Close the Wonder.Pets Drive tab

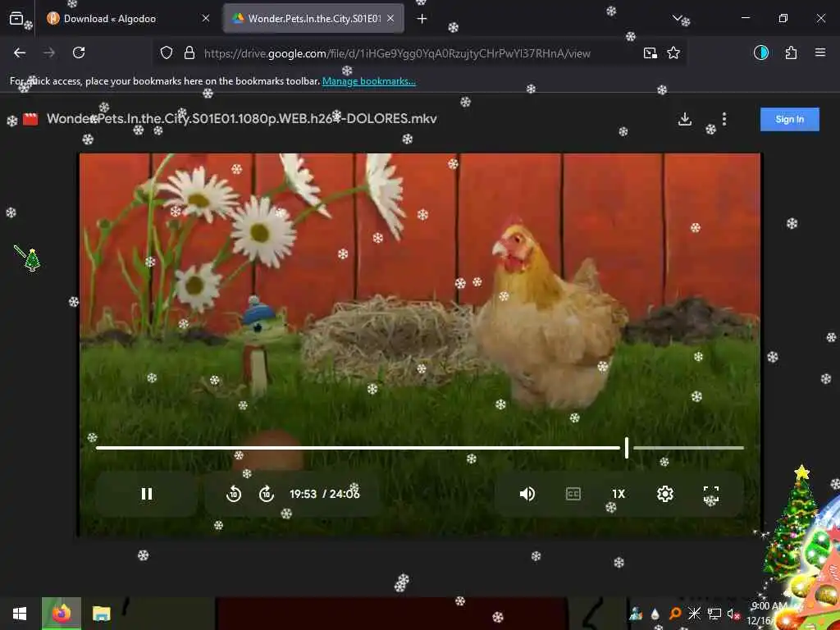390,19
